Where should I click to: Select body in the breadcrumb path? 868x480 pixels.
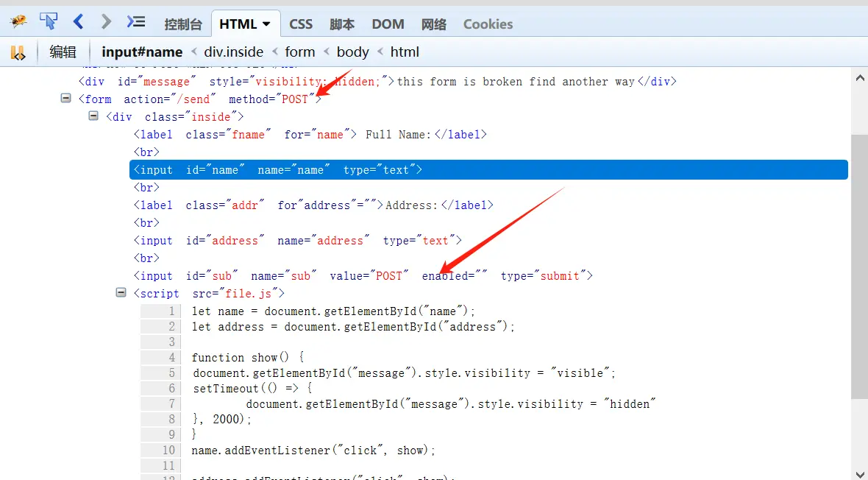click(x=352, y=52)
